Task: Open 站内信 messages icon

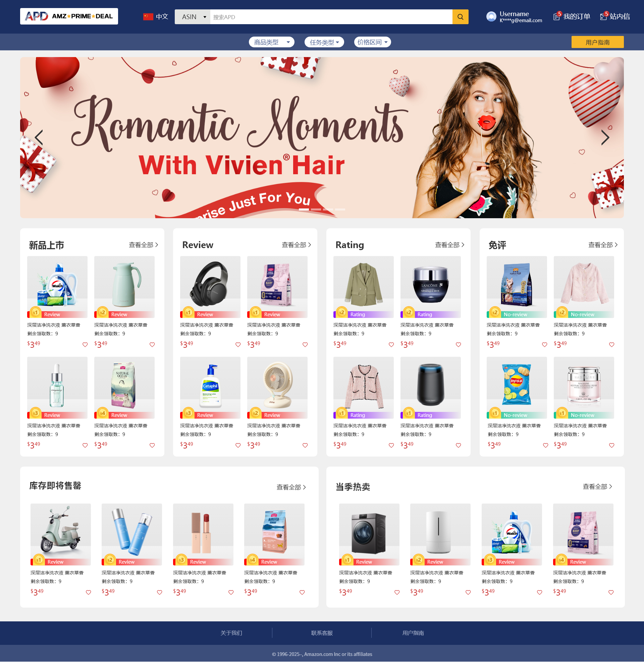Action: pos(604,16)
